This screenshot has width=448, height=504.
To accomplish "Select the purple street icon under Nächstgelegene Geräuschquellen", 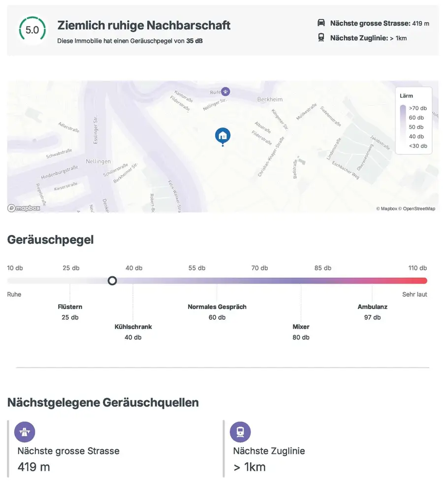I will coord(24,432).
